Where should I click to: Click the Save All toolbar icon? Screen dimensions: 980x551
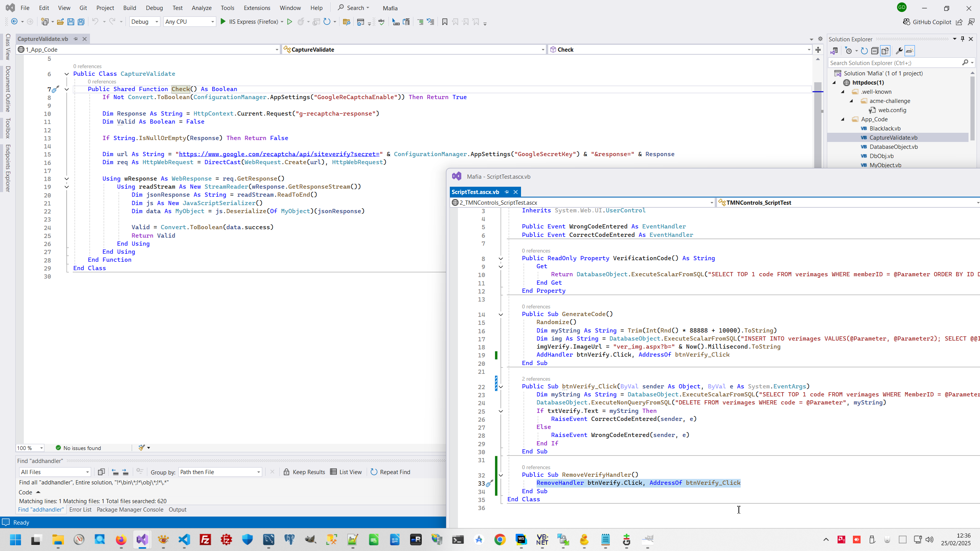coord(81,22)
